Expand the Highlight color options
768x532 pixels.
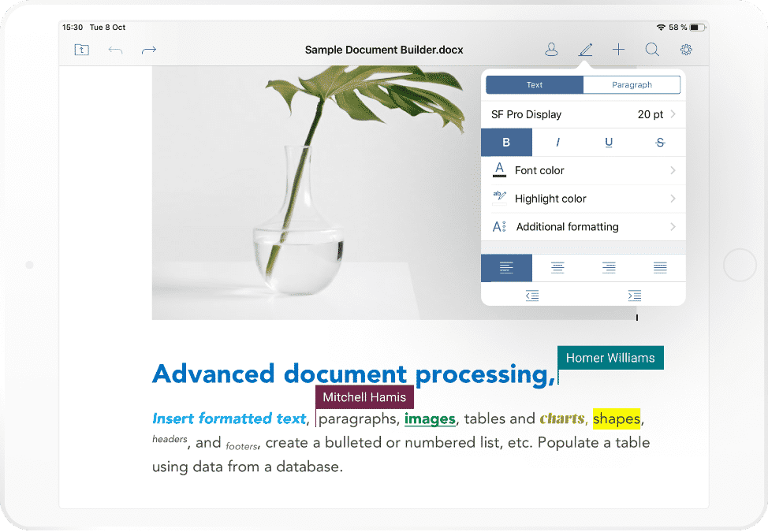point(583,199)
